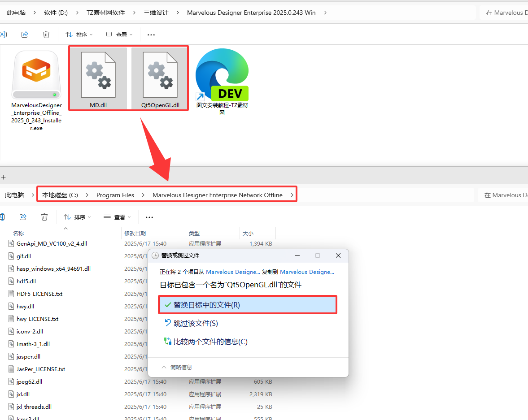528x420 pixels.
Task: Expand chevron after 此电脑 in upper address bar
Action: click(35, 13)
